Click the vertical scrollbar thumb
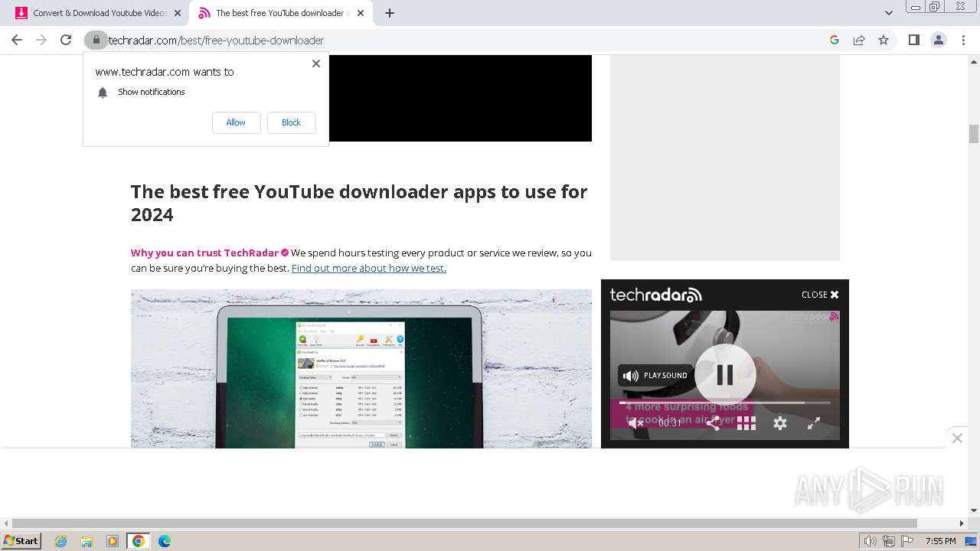 [x=974, y=133]
